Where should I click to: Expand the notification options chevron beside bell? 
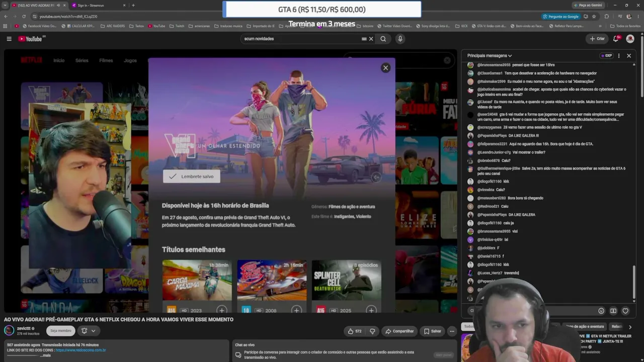[93, 331]
